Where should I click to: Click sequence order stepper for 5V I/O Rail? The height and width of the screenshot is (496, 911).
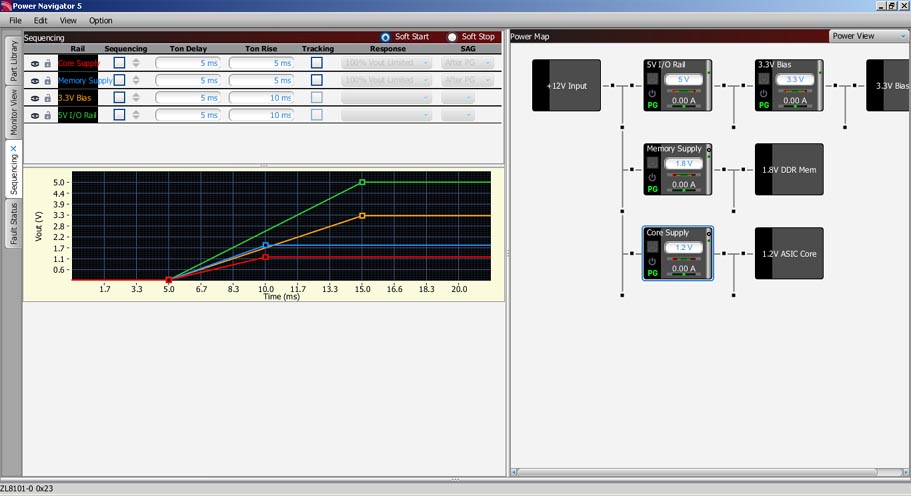pos(136,115)
